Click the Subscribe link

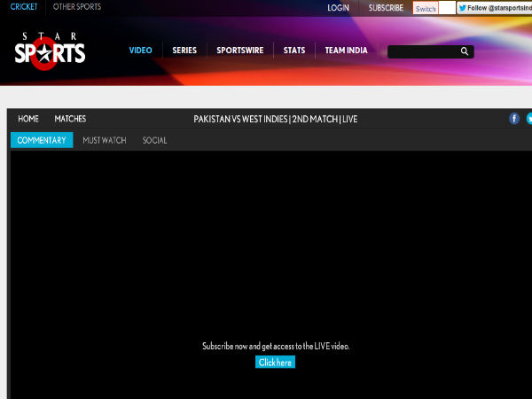(x=386, y=8)
